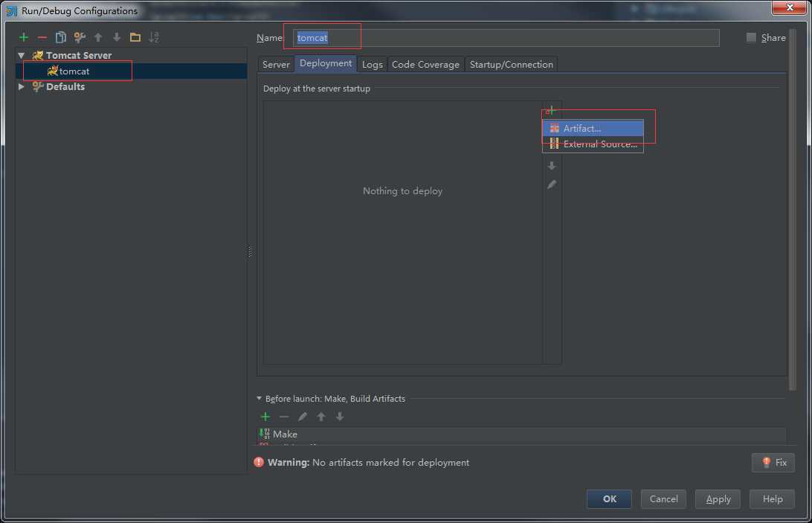
Task: Switch to the Deployment tab
Action: [x=326, y=63]
